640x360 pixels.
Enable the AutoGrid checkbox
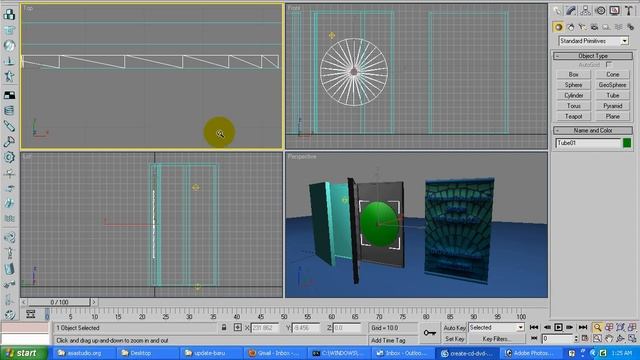click(x=609, y=64)
